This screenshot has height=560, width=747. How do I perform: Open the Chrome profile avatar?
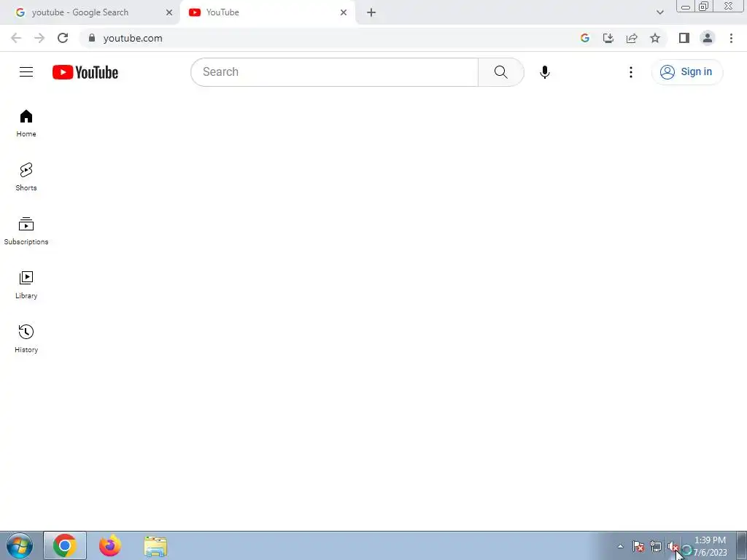pyautogui.click(x=708, y=38)
